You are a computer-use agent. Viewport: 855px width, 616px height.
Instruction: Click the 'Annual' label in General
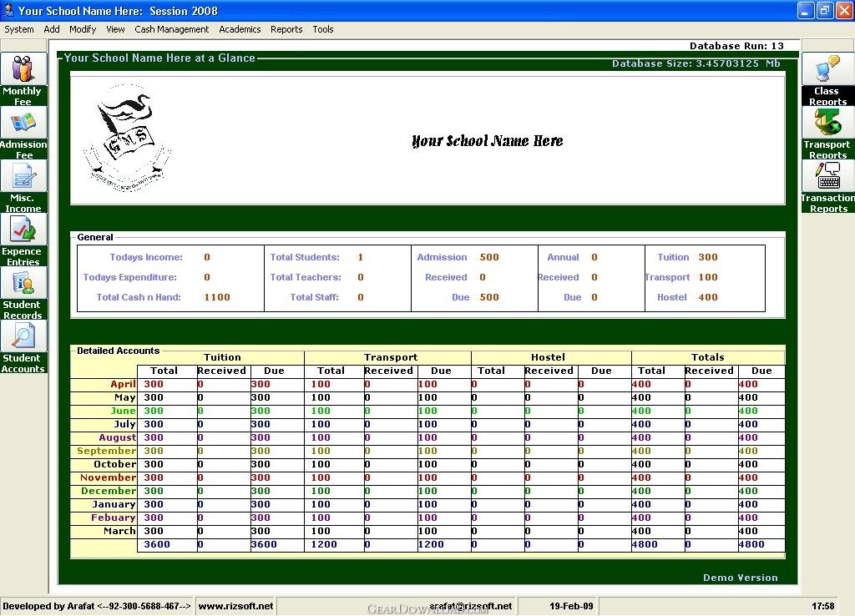tap(564, 257)
